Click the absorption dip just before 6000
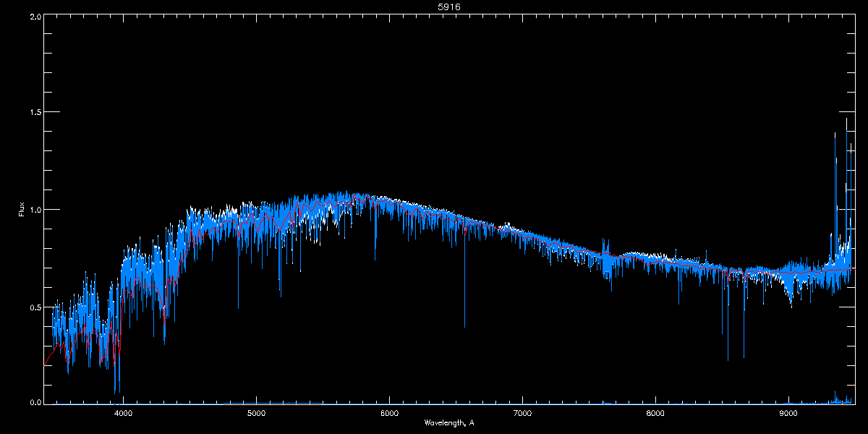 click(x=375, y=257)
